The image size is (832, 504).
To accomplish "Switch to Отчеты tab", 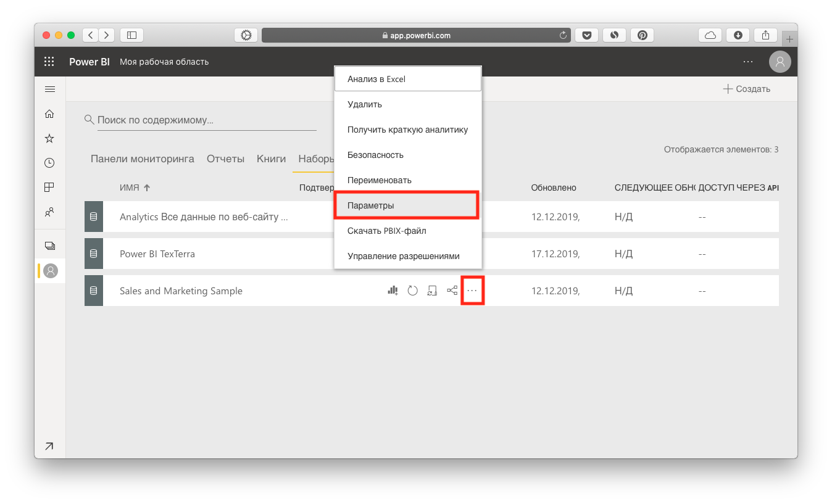I will [226, 159].
